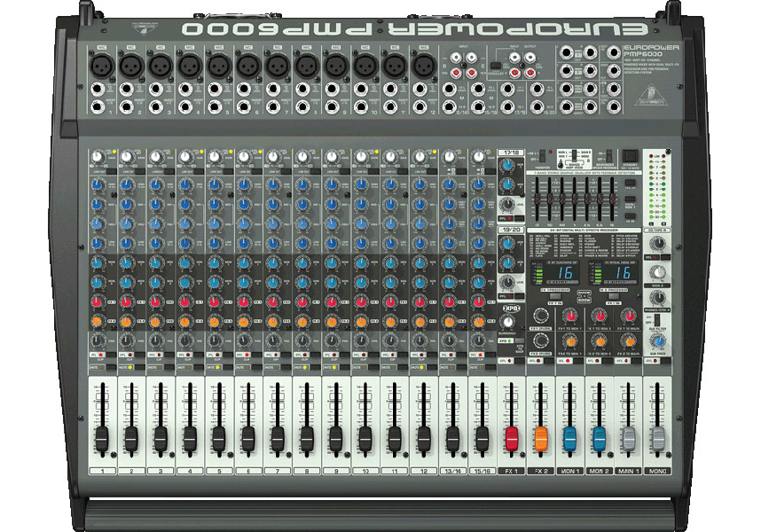Screen dimensions: 761x532
Task: Select the grey MAIN 1 master fader
Action: tap(629, 438)
